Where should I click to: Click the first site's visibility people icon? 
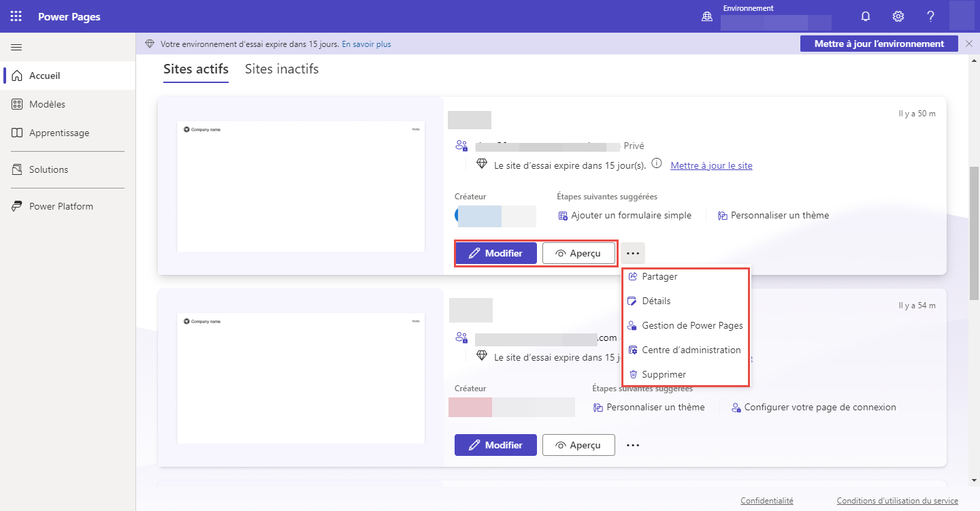[462, 146]
